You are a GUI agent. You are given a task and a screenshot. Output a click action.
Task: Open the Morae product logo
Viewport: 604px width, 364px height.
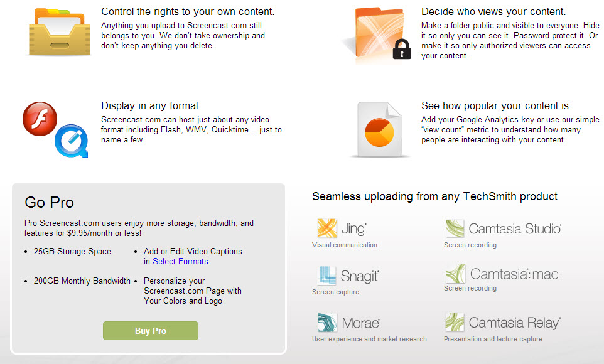pos(348,323)
